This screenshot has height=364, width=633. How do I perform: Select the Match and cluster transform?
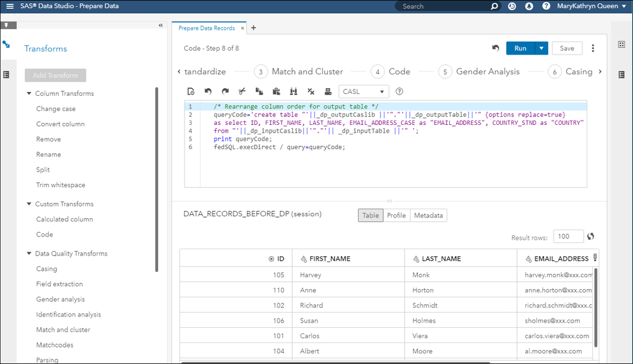pyautogui.click(x=63, y=330)
